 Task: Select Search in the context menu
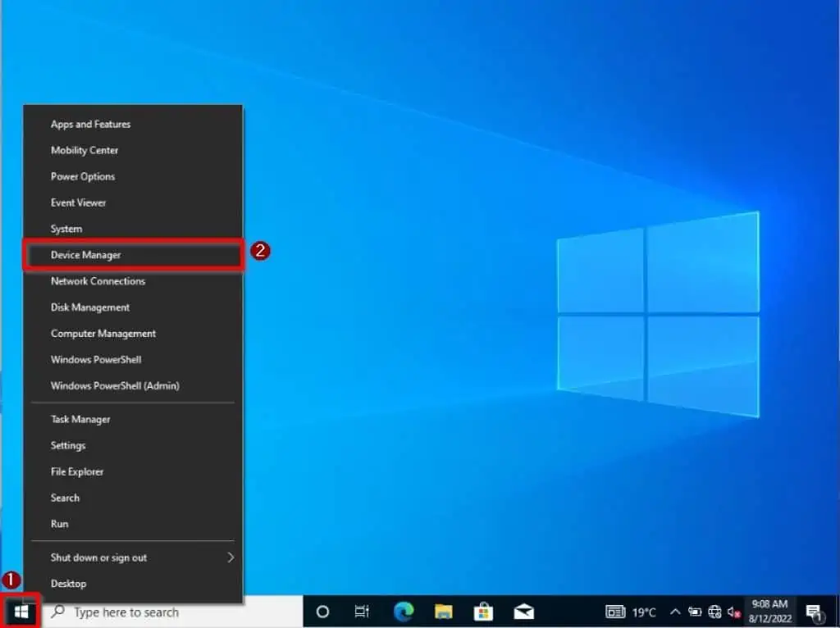133,498
